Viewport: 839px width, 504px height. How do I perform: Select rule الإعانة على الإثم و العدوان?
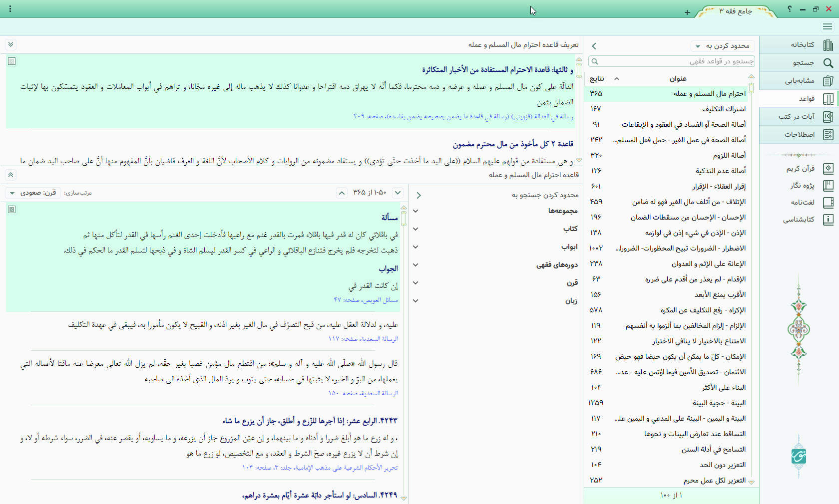click(x=667, y=263)
